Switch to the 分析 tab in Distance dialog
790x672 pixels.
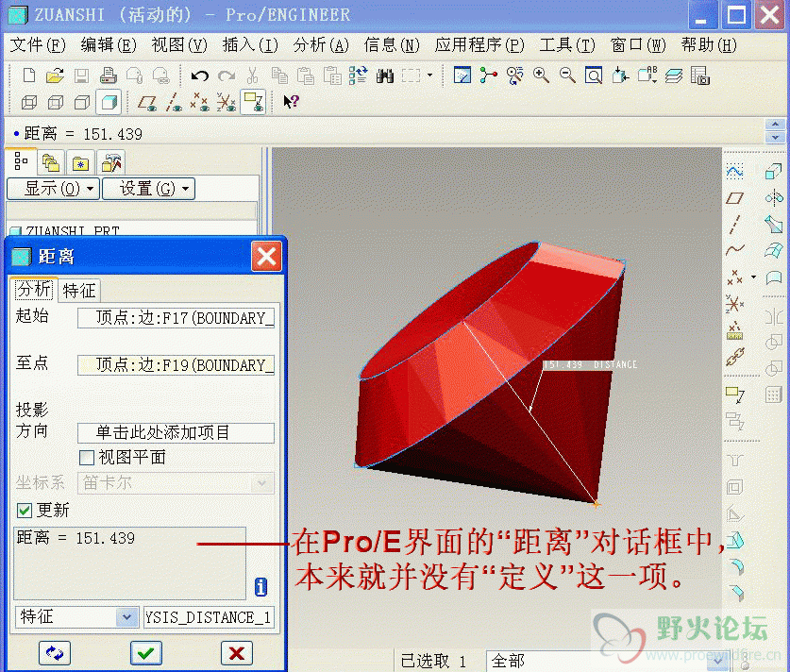click(x=34, y=290)
